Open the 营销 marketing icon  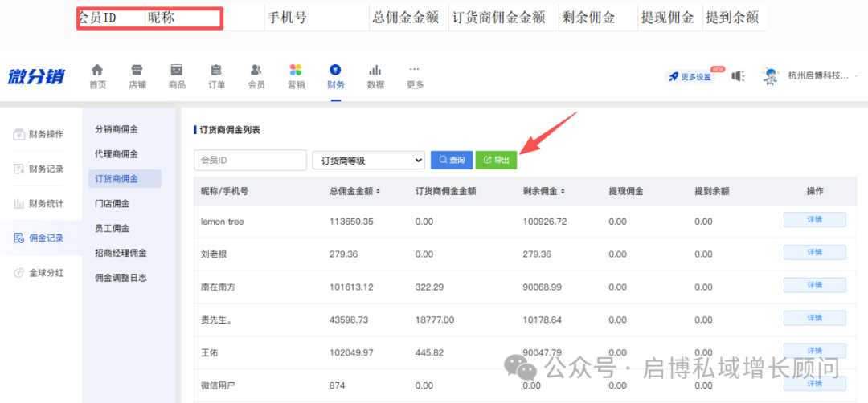coord(296,71)
